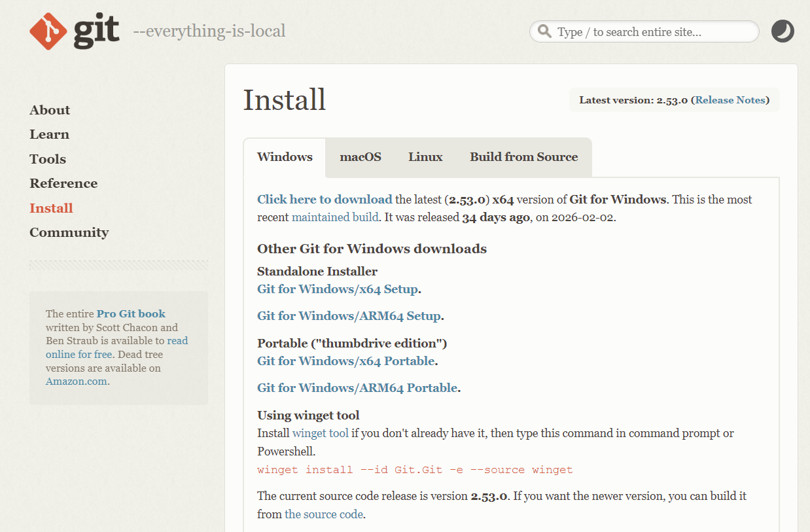Open the Pro Git book link
The image size is (810, 532).
coord(131,314)
